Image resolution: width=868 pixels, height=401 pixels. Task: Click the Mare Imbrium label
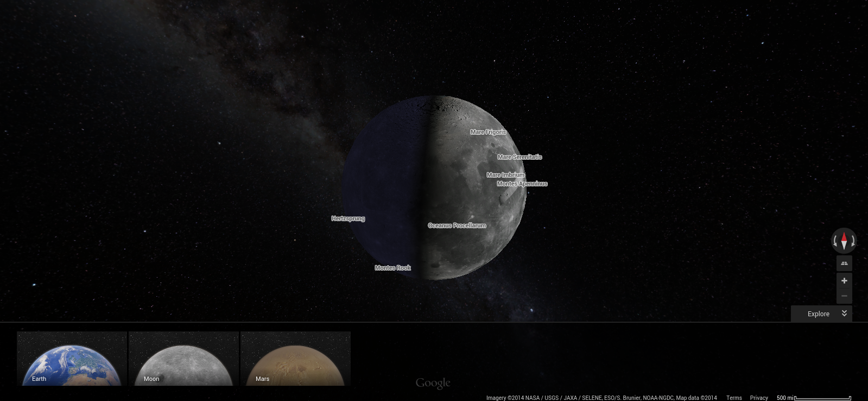(x=505, y=175)
